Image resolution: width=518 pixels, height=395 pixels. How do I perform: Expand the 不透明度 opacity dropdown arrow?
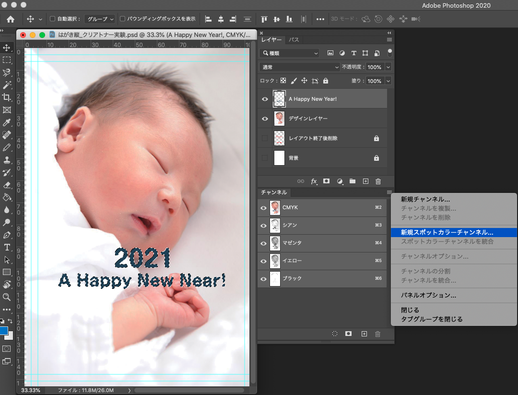[388, 67]
